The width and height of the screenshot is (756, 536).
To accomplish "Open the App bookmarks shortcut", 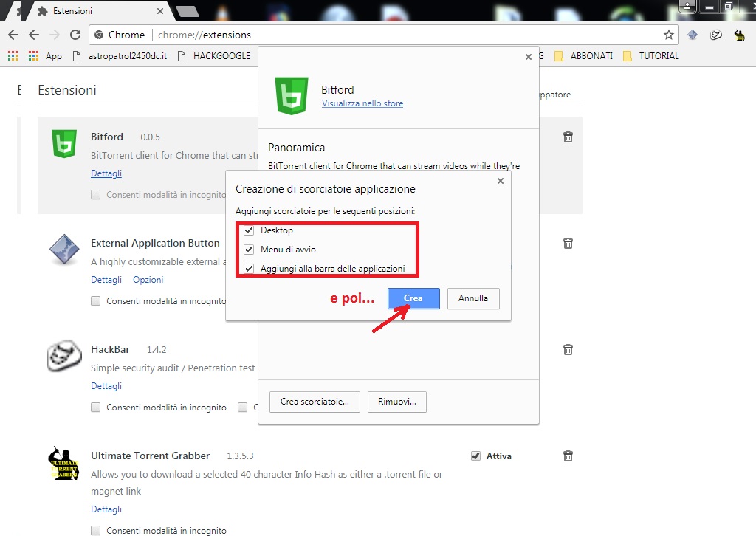I will coord(45,56).
